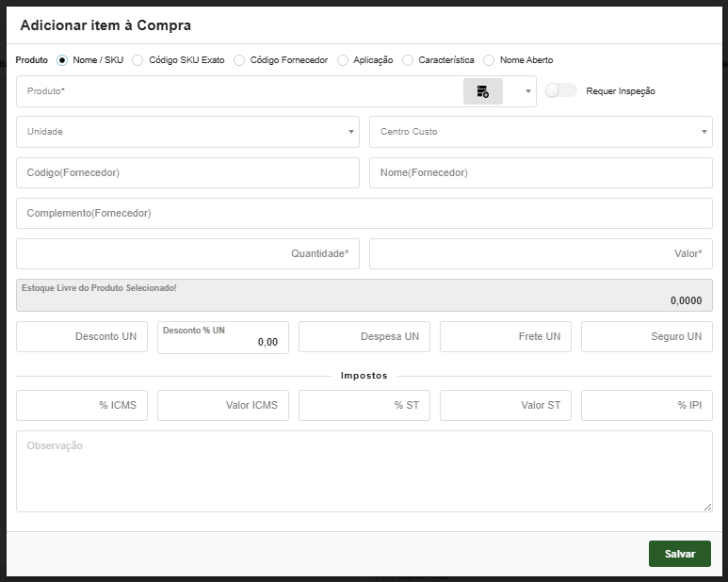Click the Desconto % UN field
The height and width of the screenshot is (582, 728).
click(222, 337)
